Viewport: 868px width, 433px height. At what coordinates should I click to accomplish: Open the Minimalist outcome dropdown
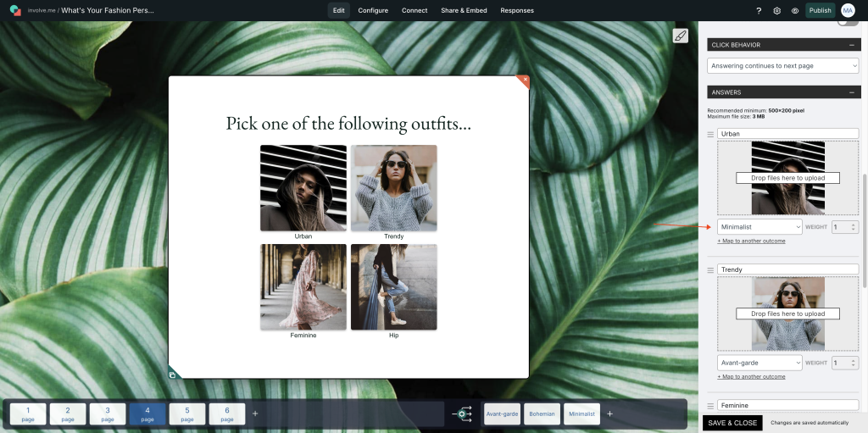(759, 226)
